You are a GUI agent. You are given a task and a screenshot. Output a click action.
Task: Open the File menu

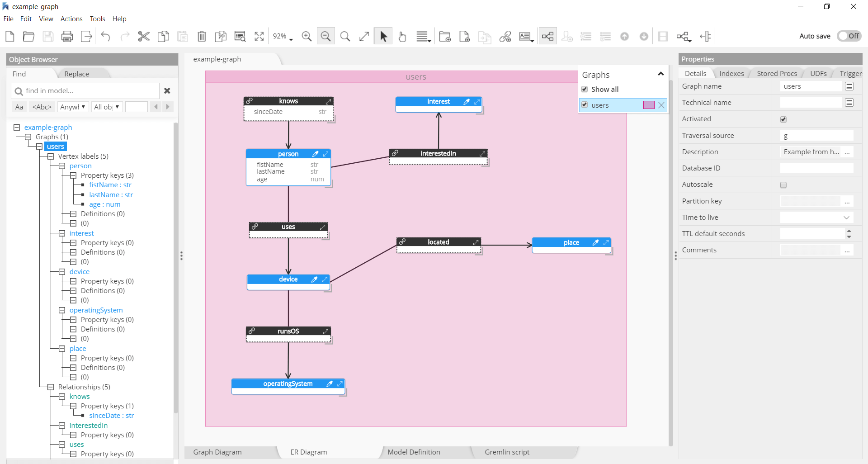[x=8, y=19]
